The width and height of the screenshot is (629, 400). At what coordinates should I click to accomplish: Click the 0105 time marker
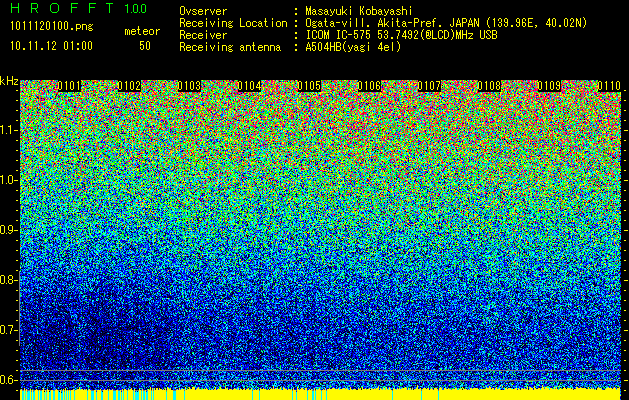(309, 86)
